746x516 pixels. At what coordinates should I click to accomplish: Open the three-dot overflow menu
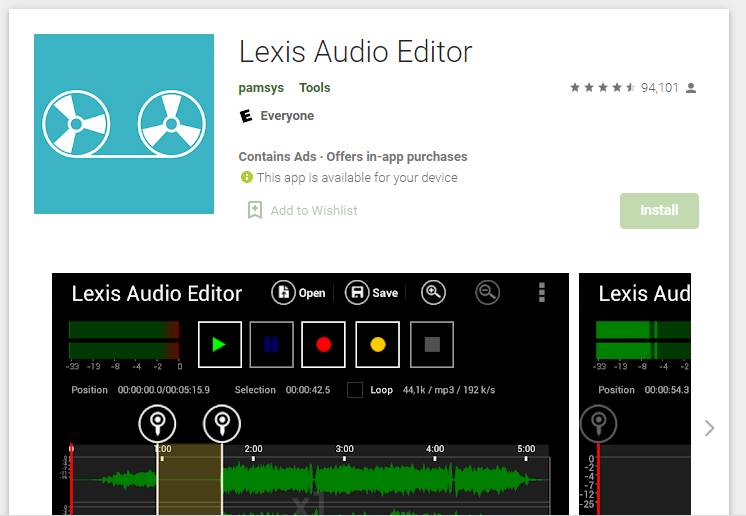pyautogui.click(x=541, y=292)
